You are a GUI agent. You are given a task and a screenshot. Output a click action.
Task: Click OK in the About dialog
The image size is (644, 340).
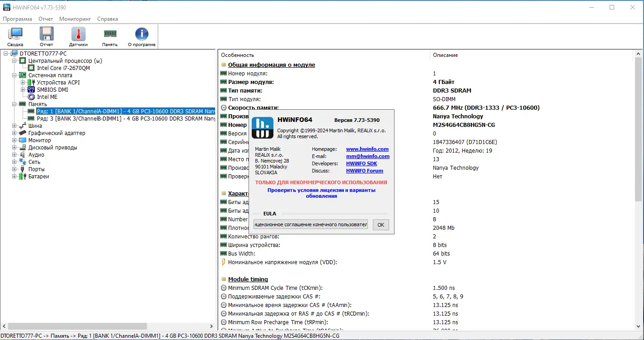click(381, 225)
